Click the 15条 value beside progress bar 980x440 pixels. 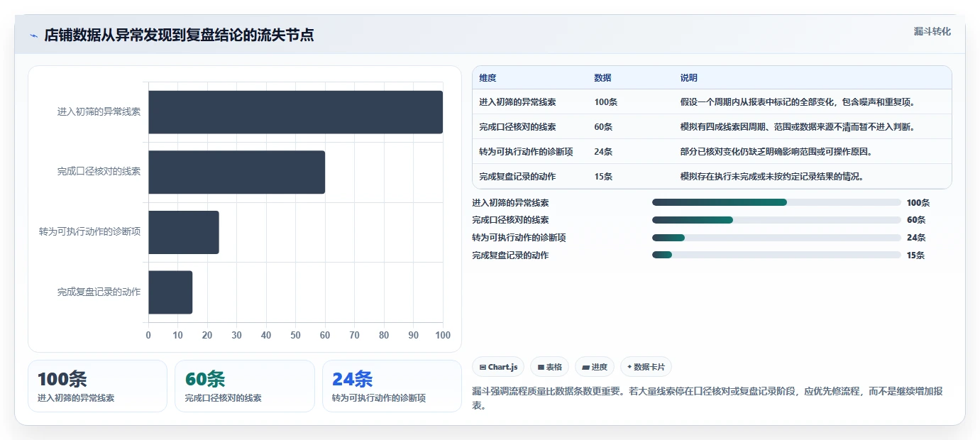(916, 255)
